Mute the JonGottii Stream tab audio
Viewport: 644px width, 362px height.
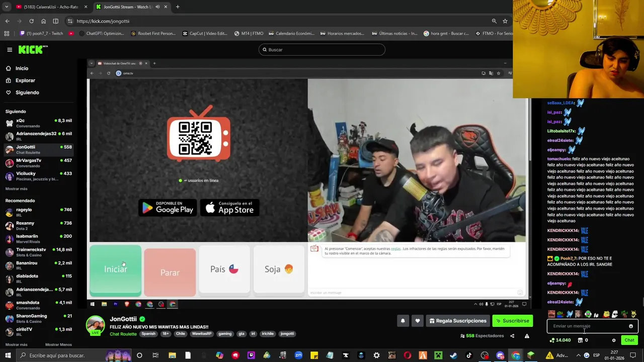pyautogui.click(x=157, y=7)
